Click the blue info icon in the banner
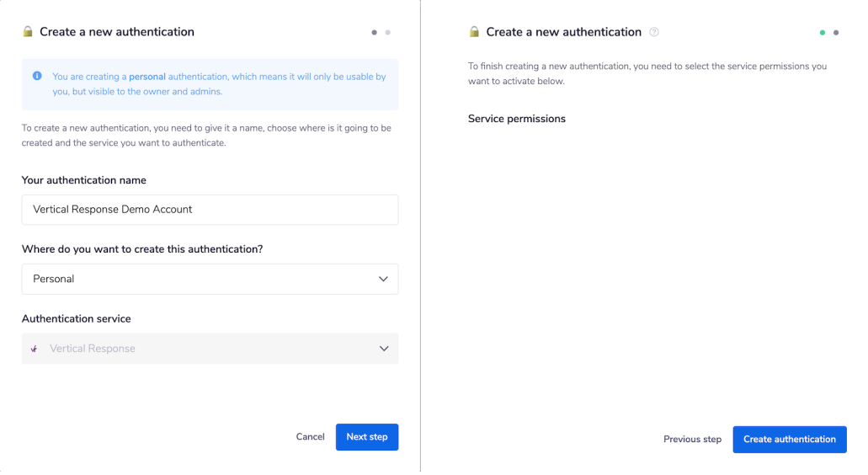Viewport: 868px width, 475px height. click(37, 76)
